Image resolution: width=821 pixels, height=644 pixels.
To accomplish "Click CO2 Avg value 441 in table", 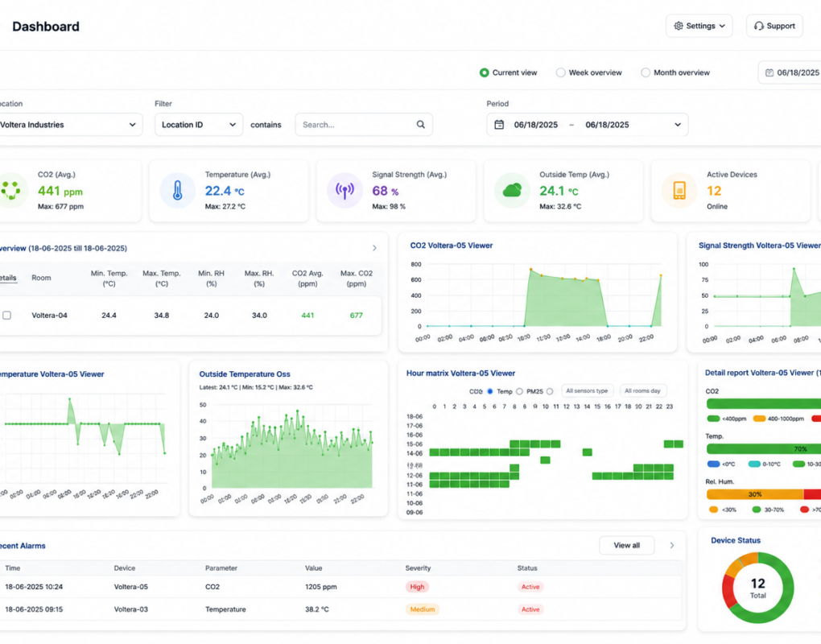I will 307,316.
